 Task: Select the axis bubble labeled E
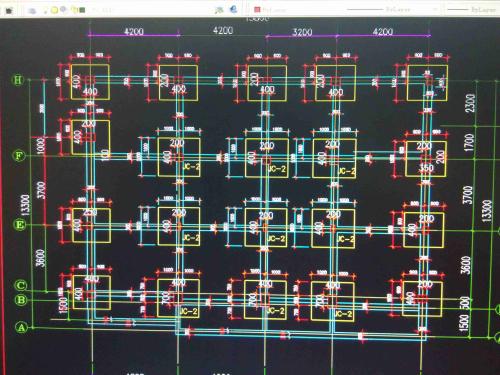coord(20,224)
